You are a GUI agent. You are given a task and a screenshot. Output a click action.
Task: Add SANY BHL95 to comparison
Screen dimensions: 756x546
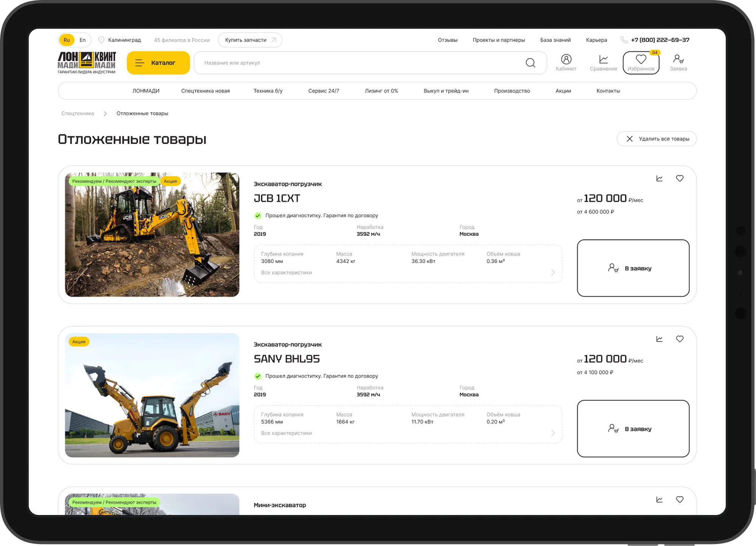(x=659, y=339)
